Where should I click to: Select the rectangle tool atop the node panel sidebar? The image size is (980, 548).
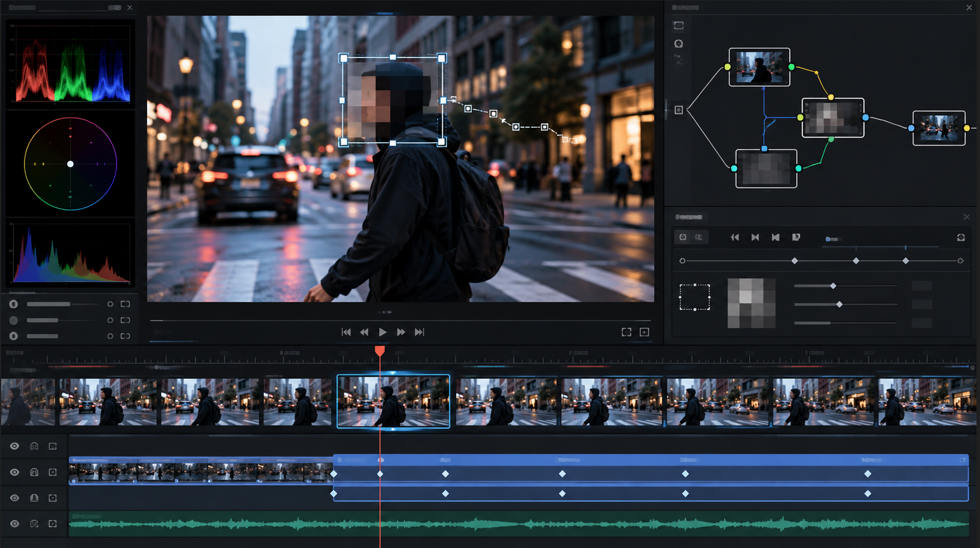[x=678, y=26]
